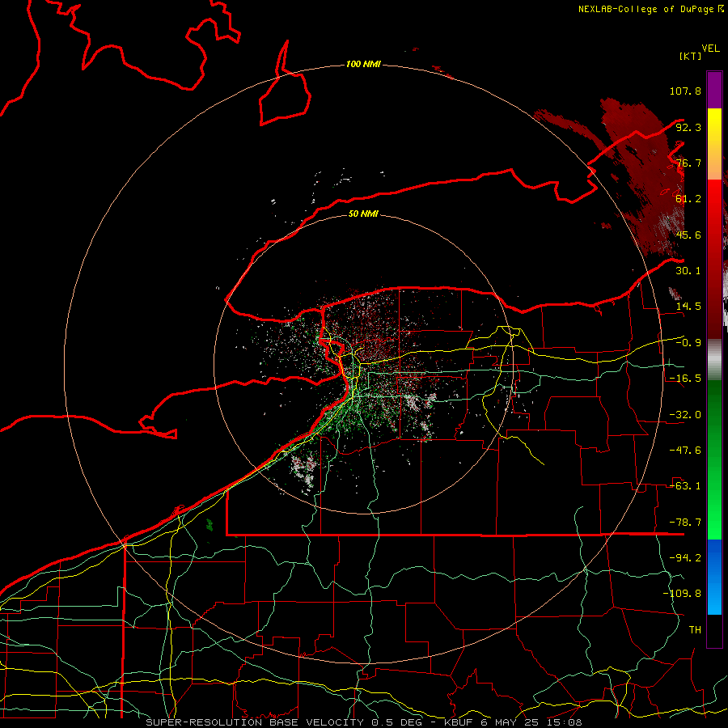Click the small green echo patch southwest of radar
The width and height of the screenshot is (728, 728).
(x=210, y=525)
